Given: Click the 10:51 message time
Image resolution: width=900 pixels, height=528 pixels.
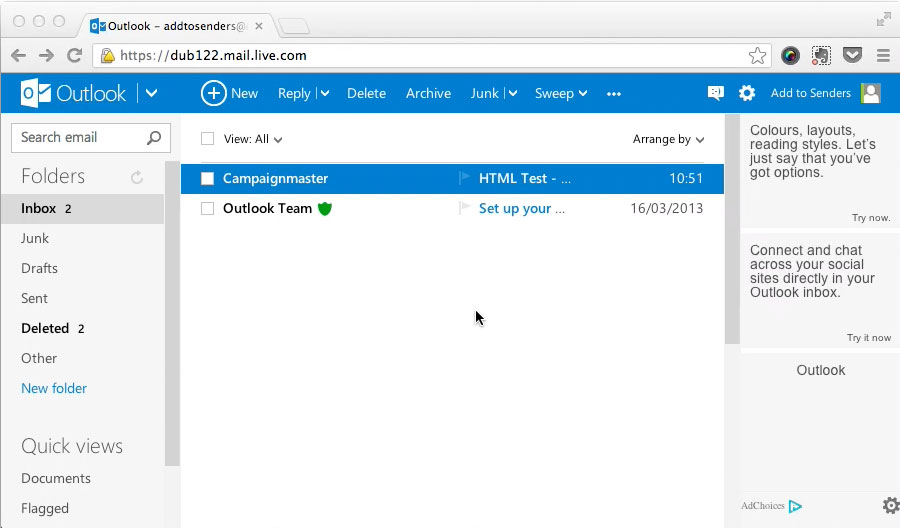Looking at the screenshot, I should click(x=686, y=178).
